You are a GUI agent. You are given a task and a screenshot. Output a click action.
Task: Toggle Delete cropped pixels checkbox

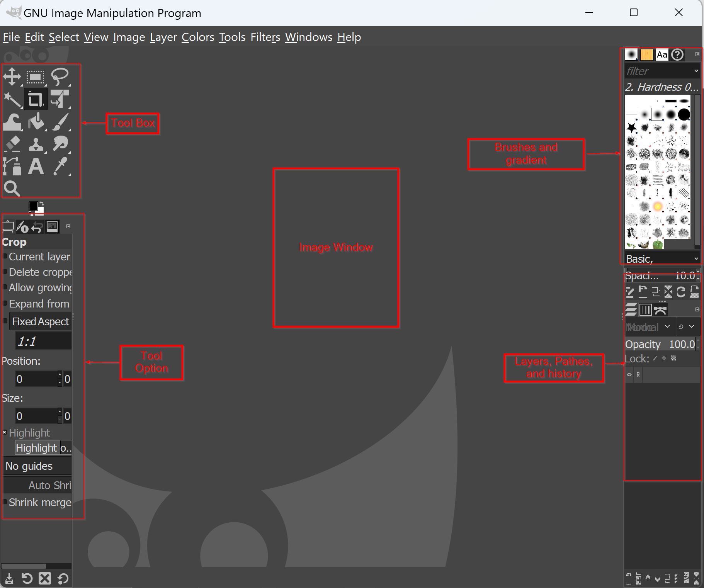coord(5,272)
